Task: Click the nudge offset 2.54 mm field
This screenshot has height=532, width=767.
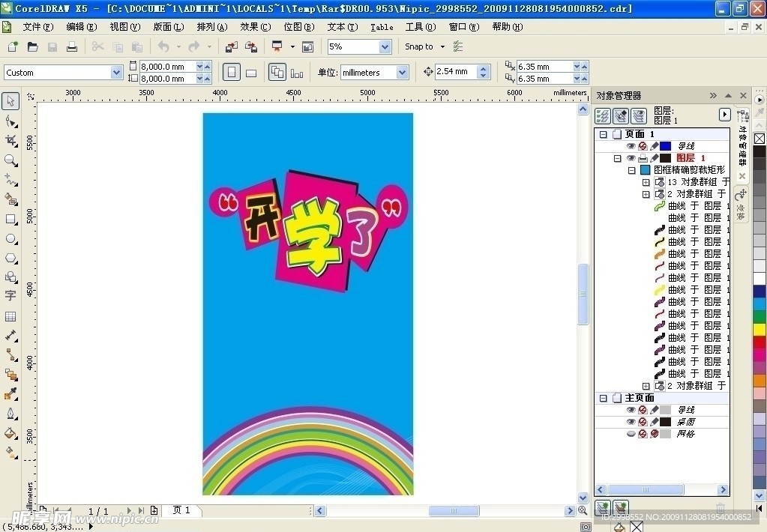Action: pos(455,72)
